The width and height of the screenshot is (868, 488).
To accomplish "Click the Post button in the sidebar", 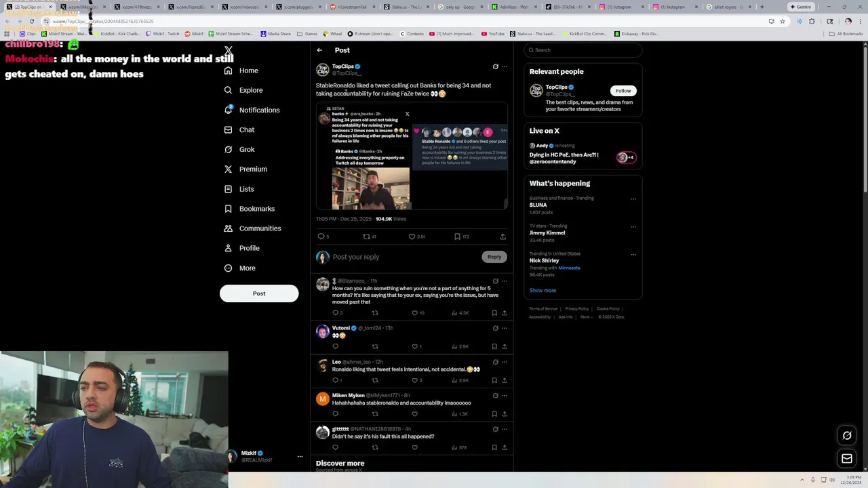I will 259,293.
